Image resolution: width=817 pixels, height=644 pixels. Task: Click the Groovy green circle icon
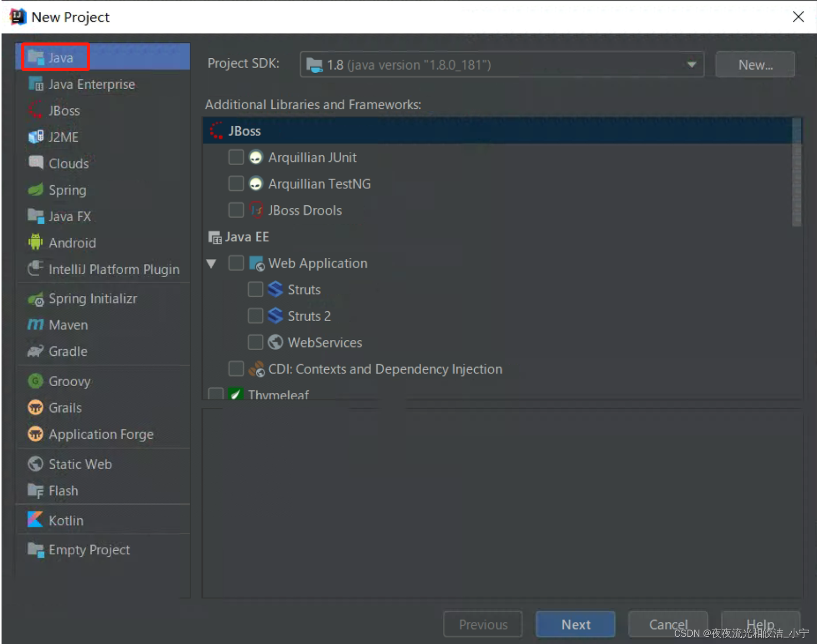(x=36, y=381)
